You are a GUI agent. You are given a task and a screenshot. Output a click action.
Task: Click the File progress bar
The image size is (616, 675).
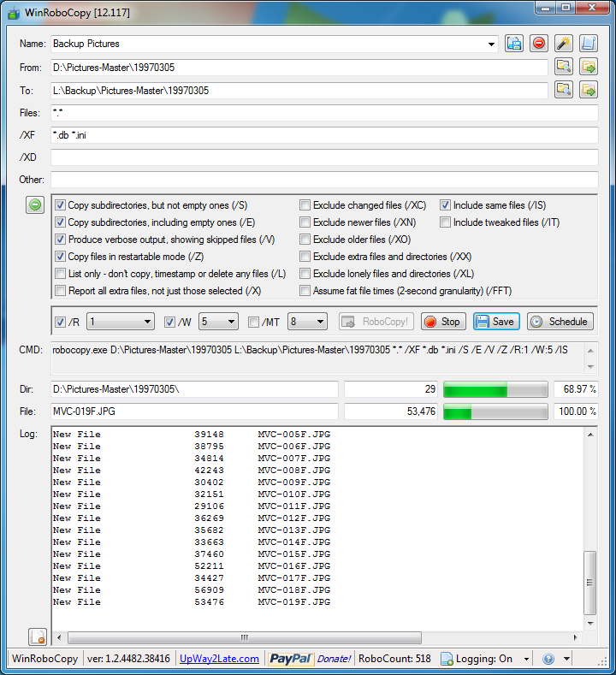tap(495, 412)
